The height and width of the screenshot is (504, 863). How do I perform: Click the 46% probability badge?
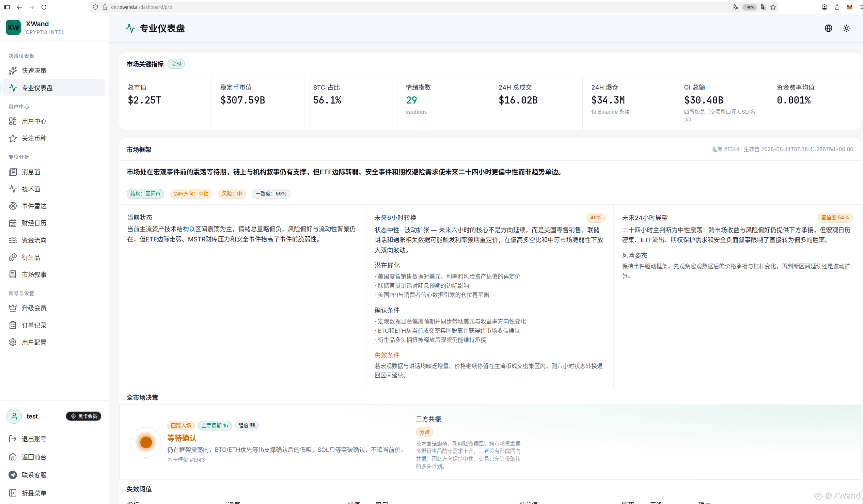click(596, 218)
